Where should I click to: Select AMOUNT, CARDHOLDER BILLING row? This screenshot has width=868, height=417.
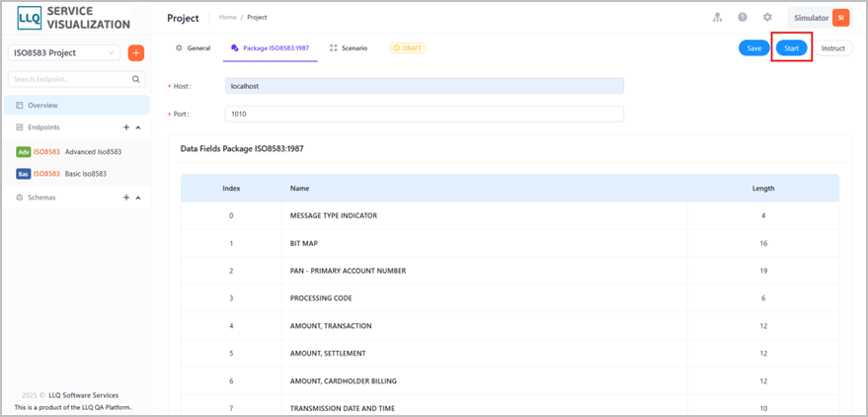(510, 381)
